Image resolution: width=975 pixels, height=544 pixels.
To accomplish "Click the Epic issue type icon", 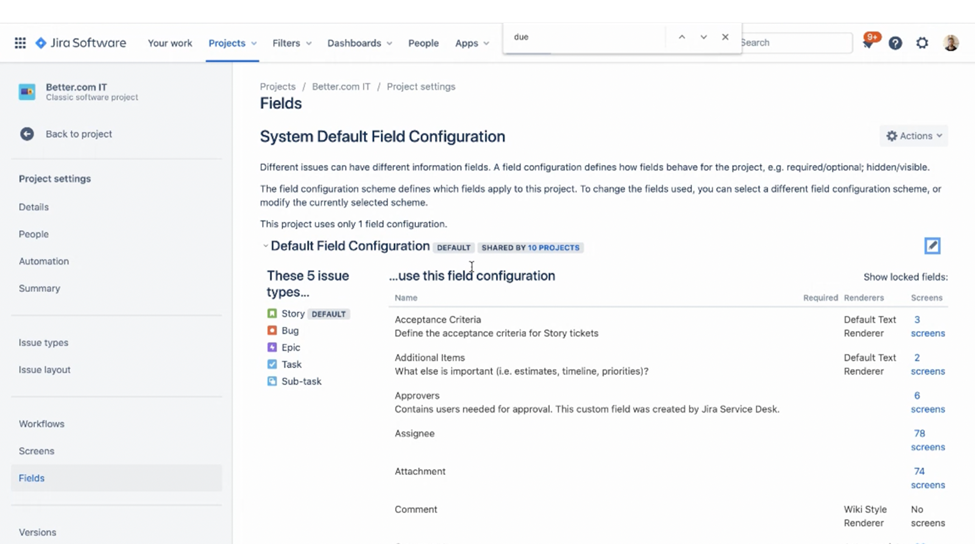I will coord(272,347).
